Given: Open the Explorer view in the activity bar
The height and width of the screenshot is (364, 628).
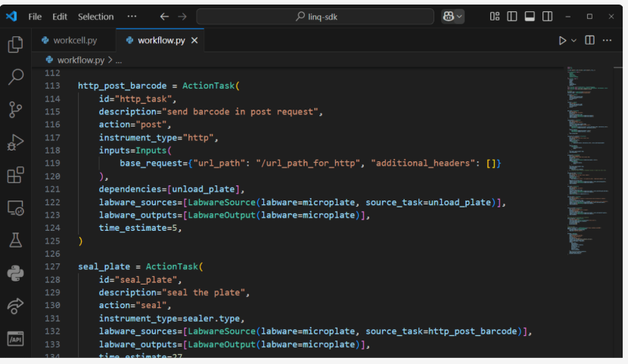Looking at the screenshot, I should (x=15, y=45).
